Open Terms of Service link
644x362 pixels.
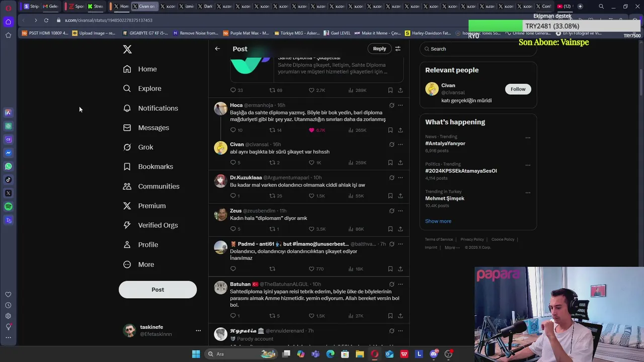(439, 239)
